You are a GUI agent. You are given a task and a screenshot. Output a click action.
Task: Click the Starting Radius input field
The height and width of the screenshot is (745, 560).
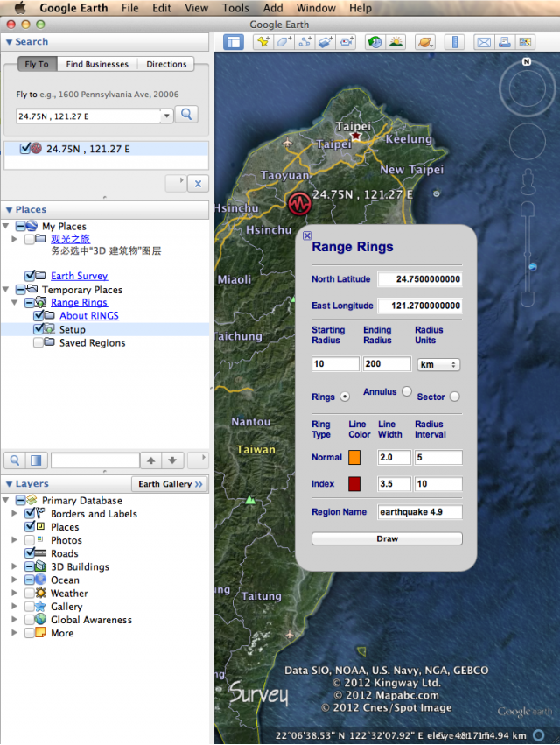[335, 364]
